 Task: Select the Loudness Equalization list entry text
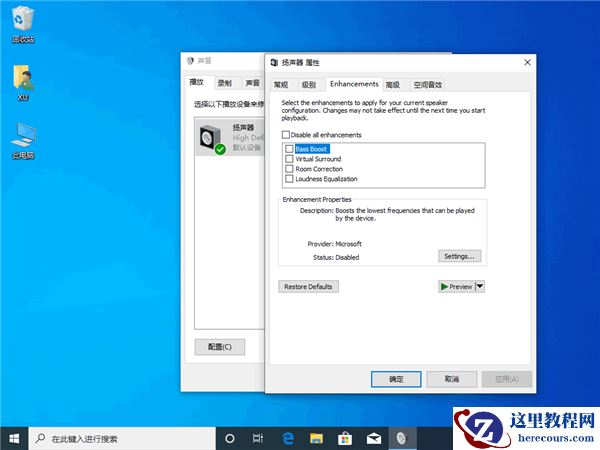(x=326, y=179)
